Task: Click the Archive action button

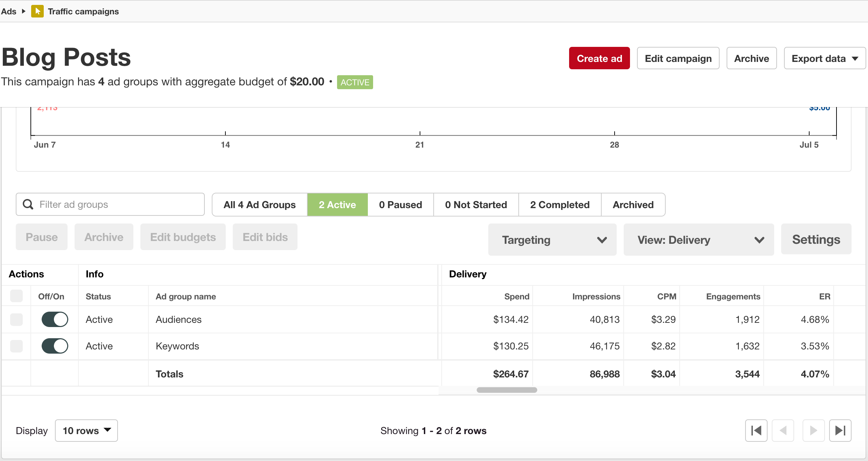Action: click(103, 237)
